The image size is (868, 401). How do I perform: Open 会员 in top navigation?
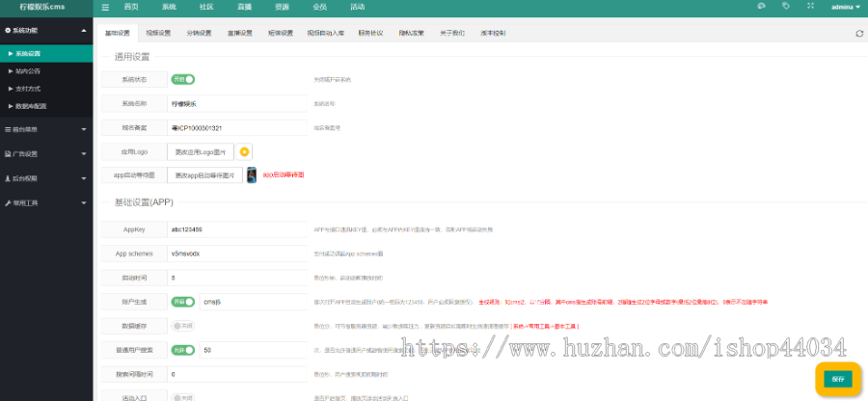[x=319, y=7]
